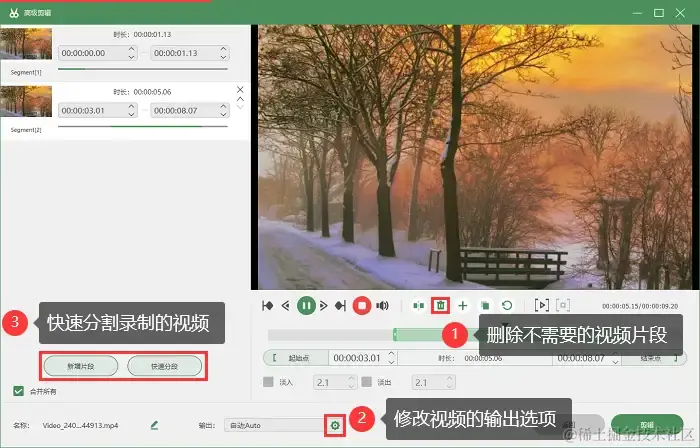
Task: Maximize the editor window
Action: tap(659, 13)
